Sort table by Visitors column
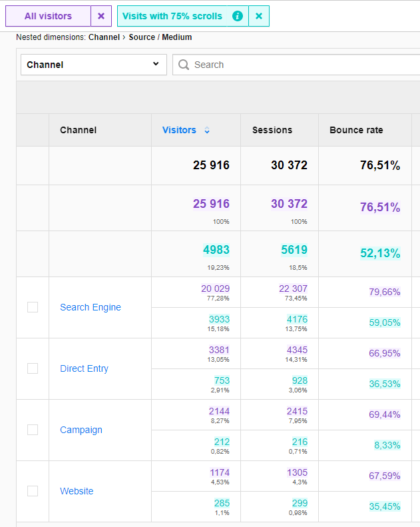 click(179, 130)
